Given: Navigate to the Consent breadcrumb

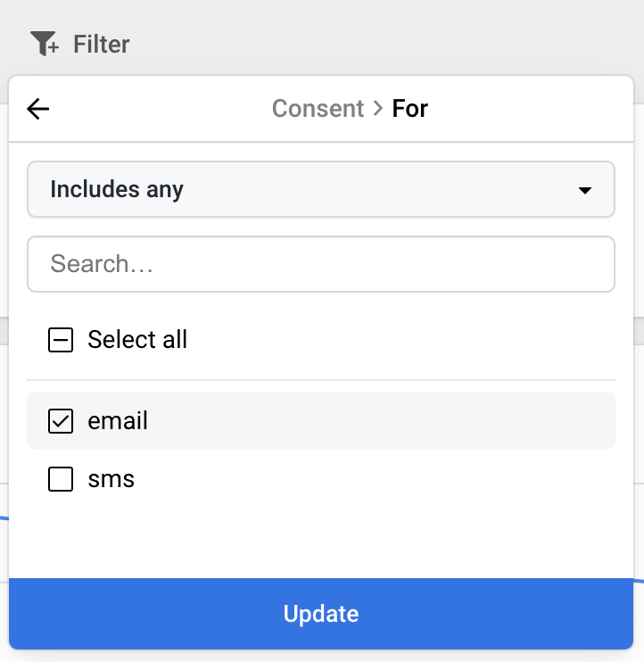Looking at the screenshot, I should pyautogui.click(x=318, y=109).
